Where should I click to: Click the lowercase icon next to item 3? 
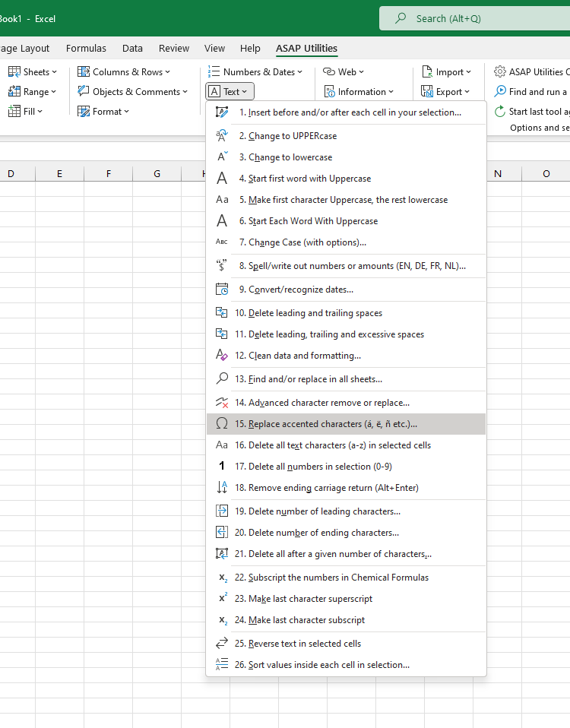pos(222,157)
